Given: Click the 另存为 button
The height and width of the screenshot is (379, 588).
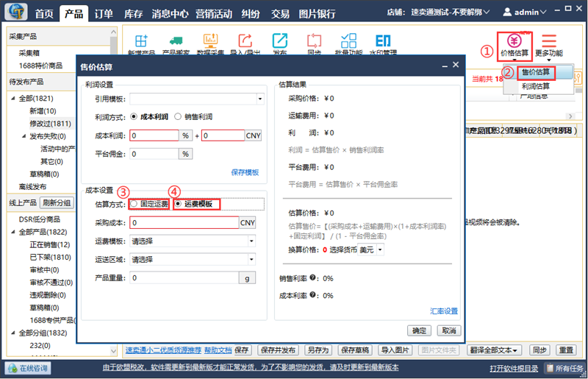Looking at the screenshot, I should [x=318, y=350].
